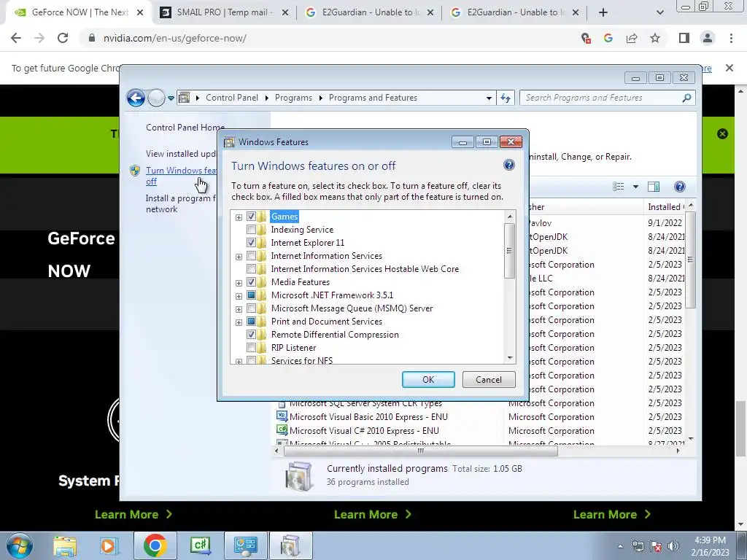Open address bar history dropdown in Programs and Features
The height and width of the screenshot is (560, 747).
click(x=489, y=98)
